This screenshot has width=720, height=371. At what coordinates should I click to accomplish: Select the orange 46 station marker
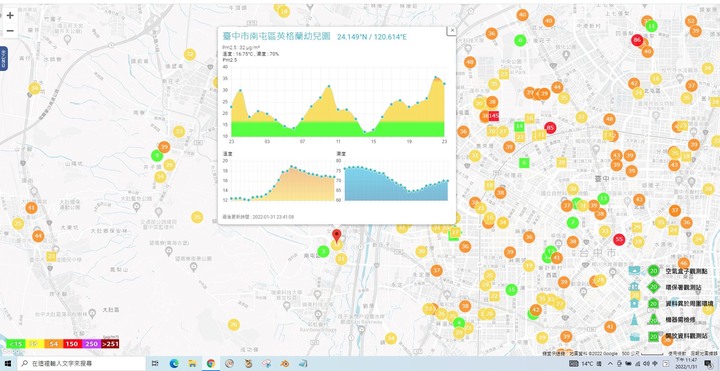[684, 264]
